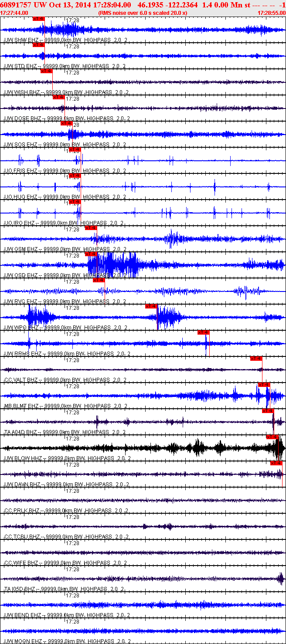Select the red pick flag on UW WPO trace
Viewport: 286px width, 644px height.
point(151,306)
